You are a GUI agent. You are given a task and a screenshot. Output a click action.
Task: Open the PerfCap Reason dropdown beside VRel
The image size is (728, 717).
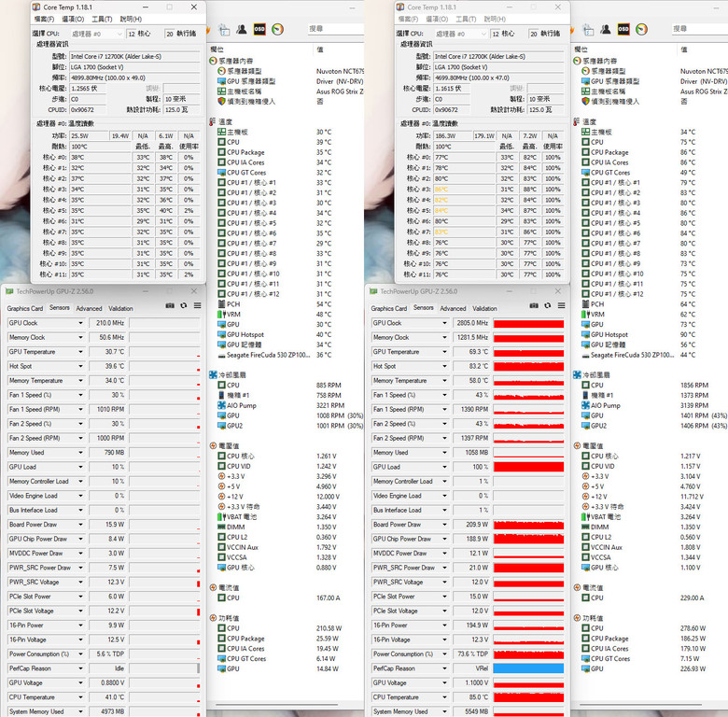[445, 668]
